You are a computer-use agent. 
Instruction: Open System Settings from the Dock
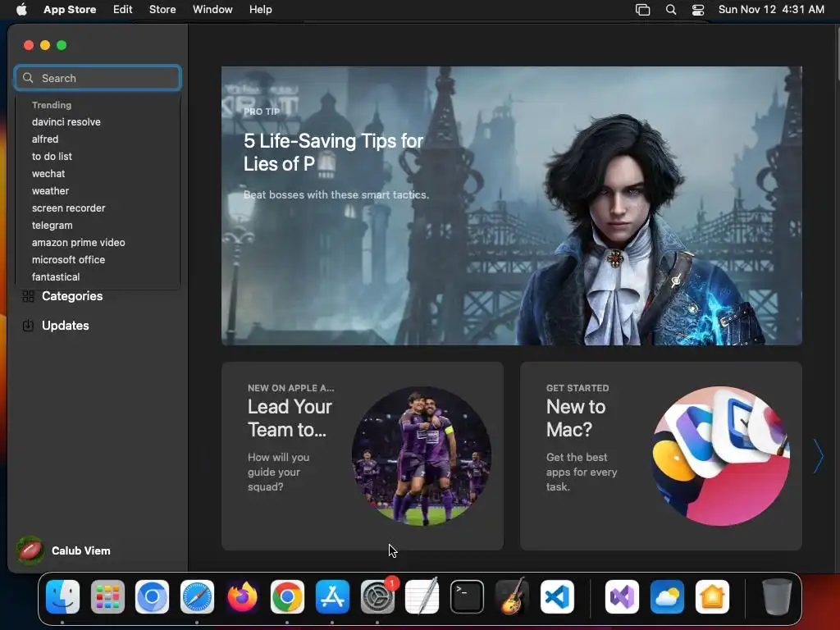coord(377,596)
